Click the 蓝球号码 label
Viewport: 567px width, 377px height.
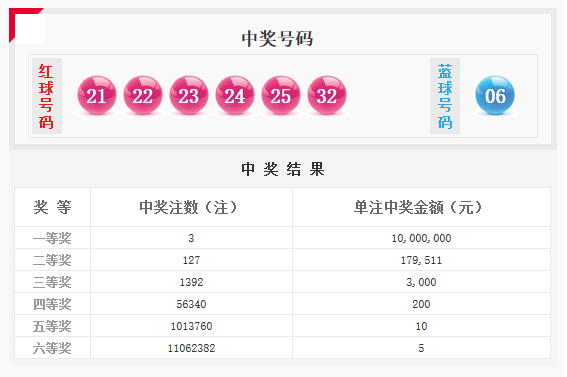click(x=445, y=96)
